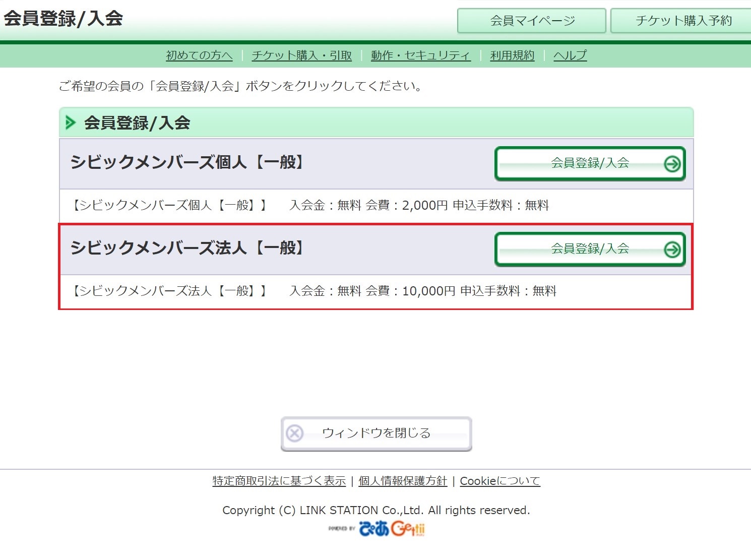Image resolution: width=751 pixels, height=560 pixels.
Task: Open the 会員マイページ button
Action: pos(532,21)
